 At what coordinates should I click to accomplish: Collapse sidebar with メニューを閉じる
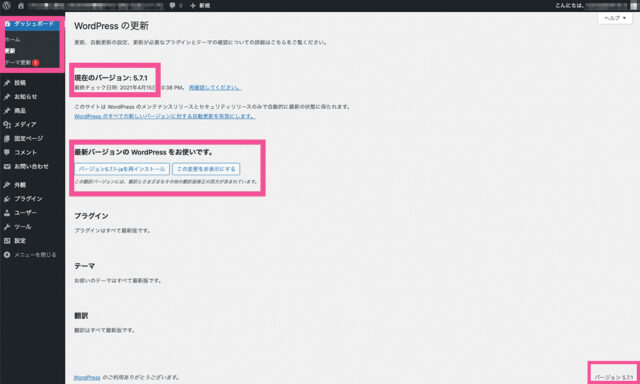click(30, 255)
